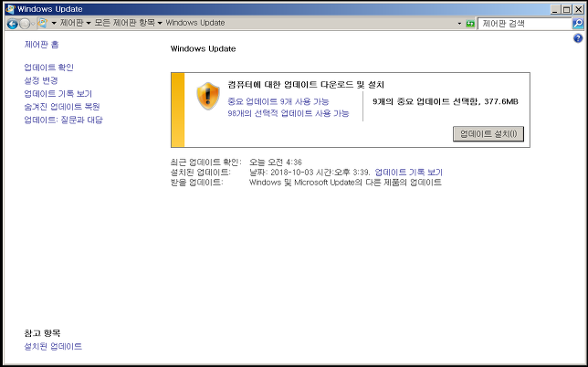588x367 pixels.
Task: Expand dropdown arrow after 모든 제어판 항목
Action: click(x=160, y=23)
